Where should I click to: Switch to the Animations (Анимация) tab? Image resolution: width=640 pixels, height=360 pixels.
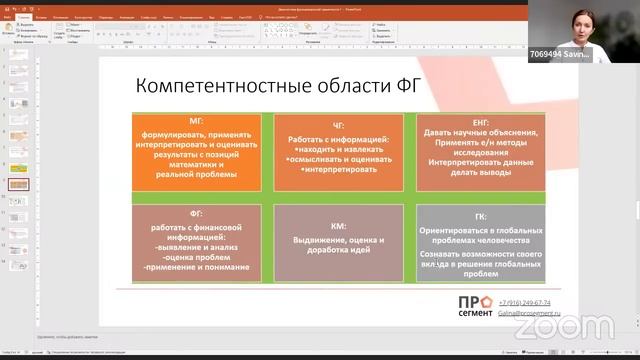click(x=127, y=17)
